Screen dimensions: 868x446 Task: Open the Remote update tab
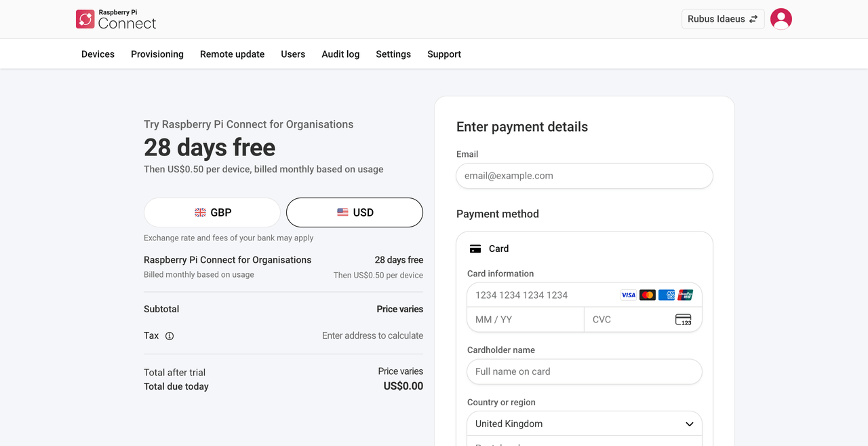pyautogui.click(x=232, y=54)
